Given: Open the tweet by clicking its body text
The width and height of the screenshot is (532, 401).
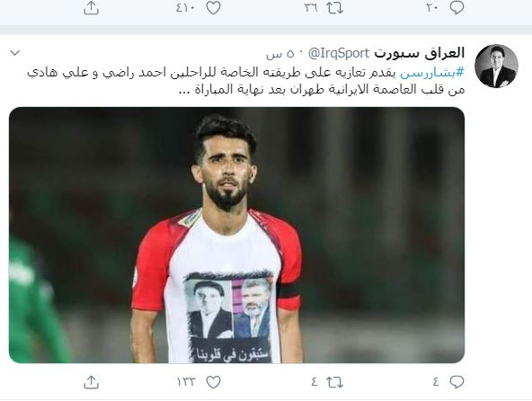Looking at the screenshot, I should tap(245, 81).
